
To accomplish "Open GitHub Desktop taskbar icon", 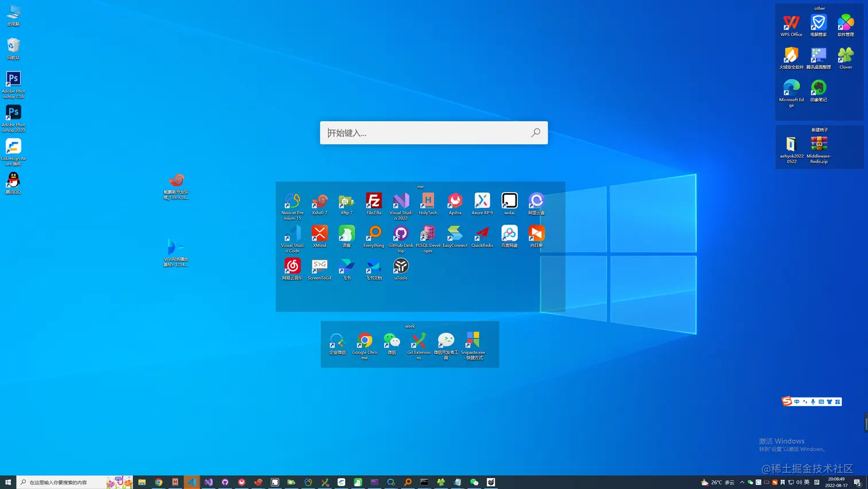I will click(x=225, y=482).
